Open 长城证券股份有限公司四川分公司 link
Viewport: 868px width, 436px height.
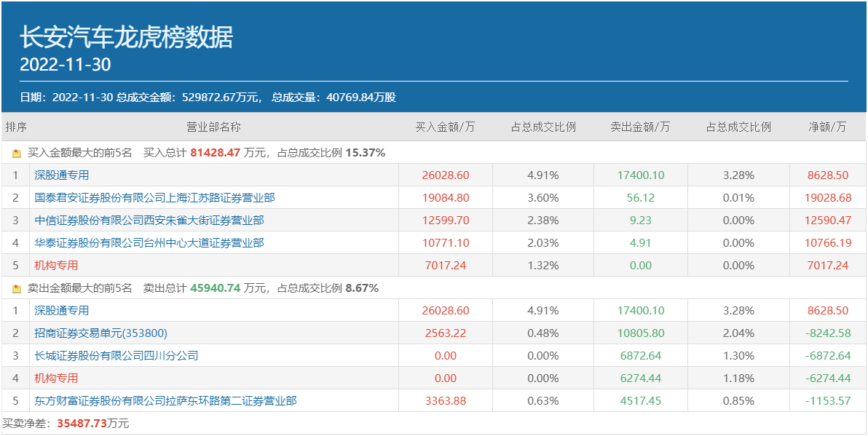[x=116, y=356]
